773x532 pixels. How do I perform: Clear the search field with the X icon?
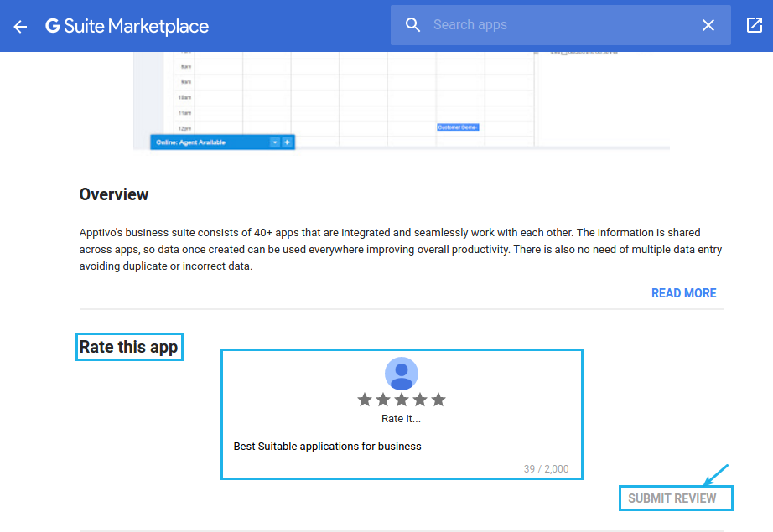tap(708, 25)
